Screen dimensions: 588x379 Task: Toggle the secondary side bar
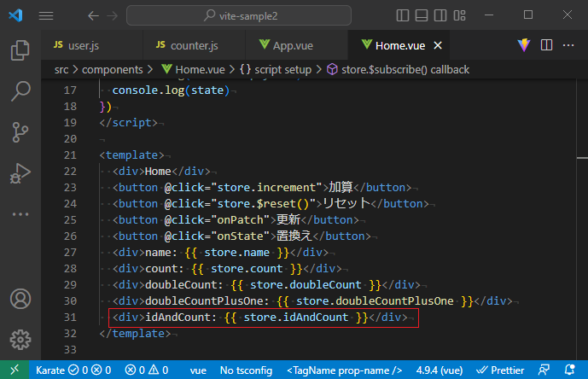point(440,15)
